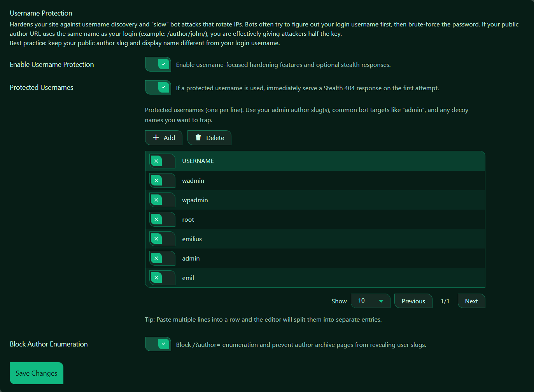Go to Previous page of usernames

click(x=413, y=301)
